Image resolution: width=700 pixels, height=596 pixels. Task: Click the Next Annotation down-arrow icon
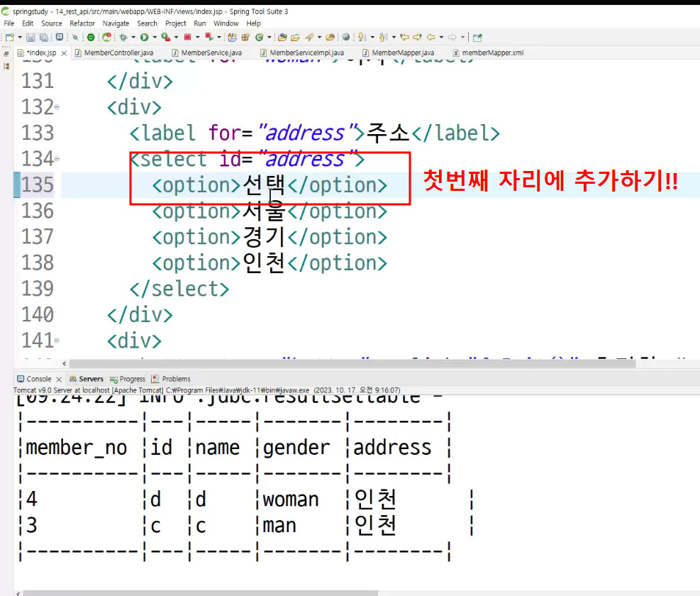point(362,38)
